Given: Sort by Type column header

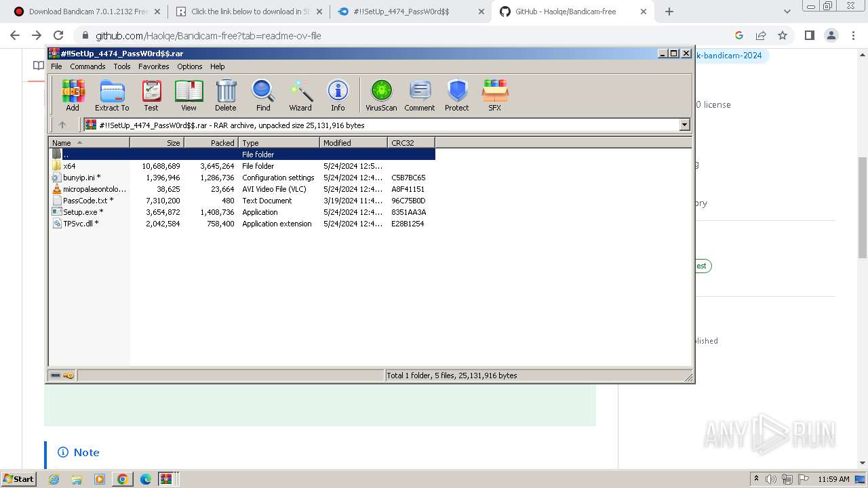Looking at the screenshot, I should pyautogui.click(x=279, y=142).
